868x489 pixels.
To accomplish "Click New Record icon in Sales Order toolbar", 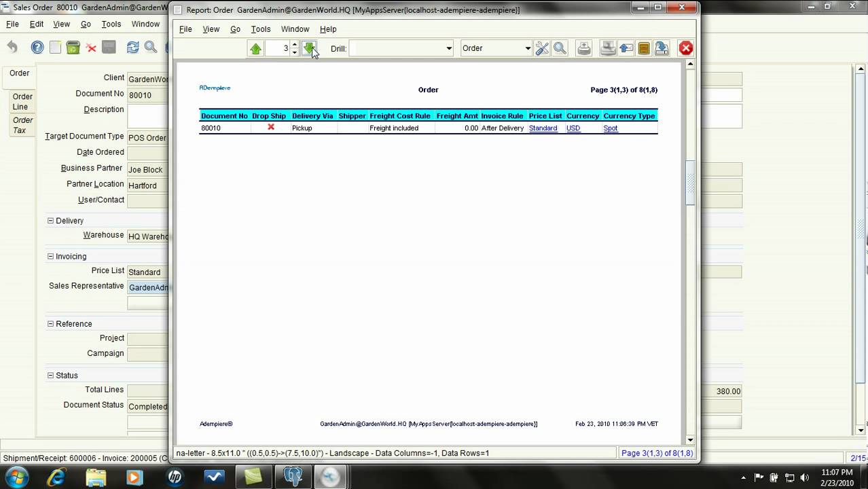I will pos(55,47).
